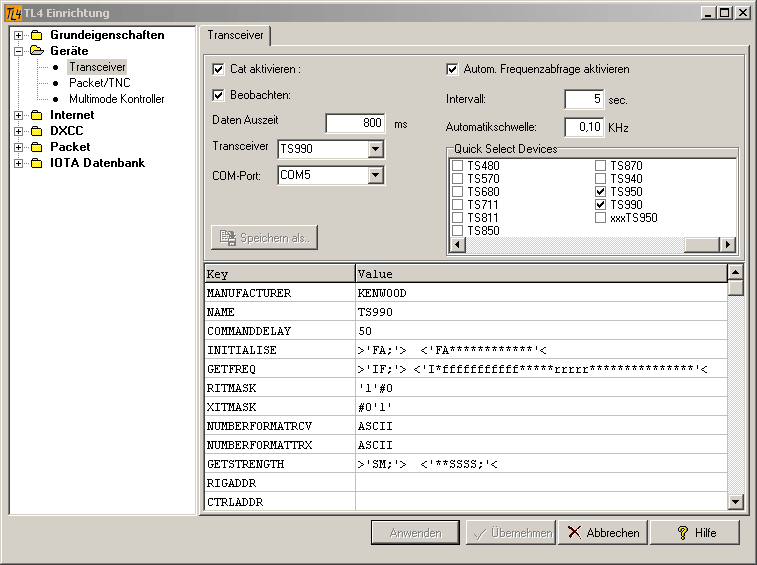
Task: Check the TS870 quick select device
Action: pos(600,166)
